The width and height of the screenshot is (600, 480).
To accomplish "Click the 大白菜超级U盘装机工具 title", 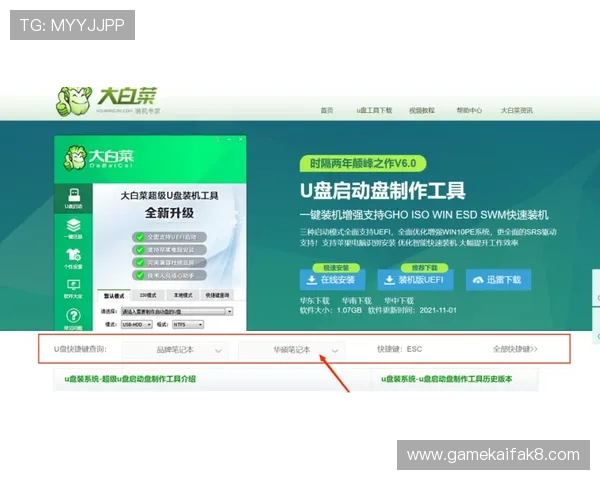I will [x=170, y=196].
